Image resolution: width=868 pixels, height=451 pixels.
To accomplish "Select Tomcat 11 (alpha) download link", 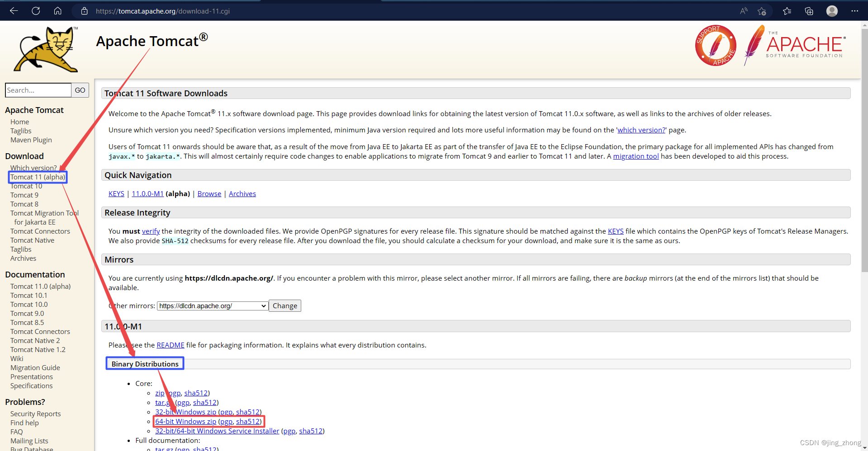I will (x=38, y=177).
